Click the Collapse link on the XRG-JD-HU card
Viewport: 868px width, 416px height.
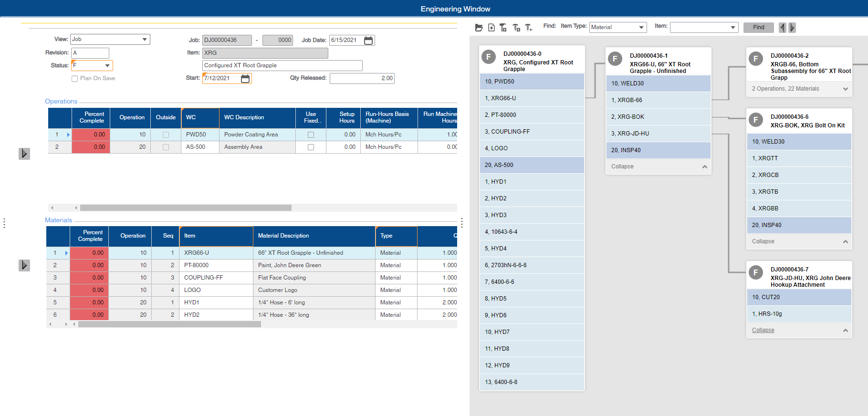click(x=763, y=330)
